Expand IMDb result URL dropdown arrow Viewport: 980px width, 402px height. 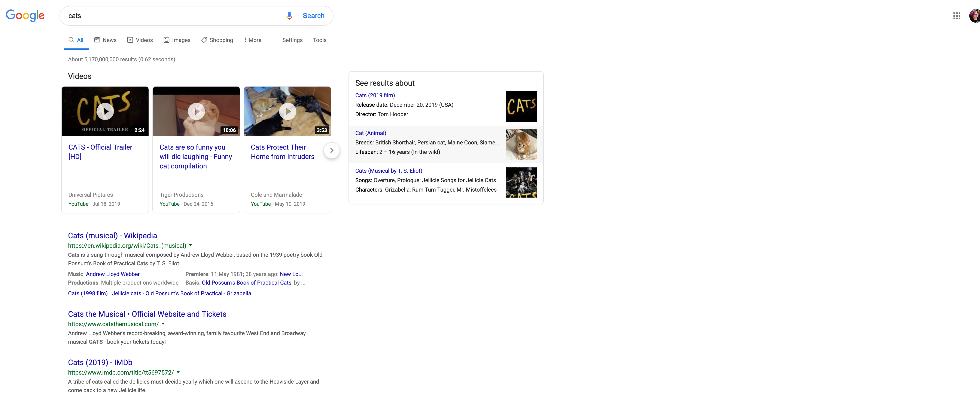[178, 372]
